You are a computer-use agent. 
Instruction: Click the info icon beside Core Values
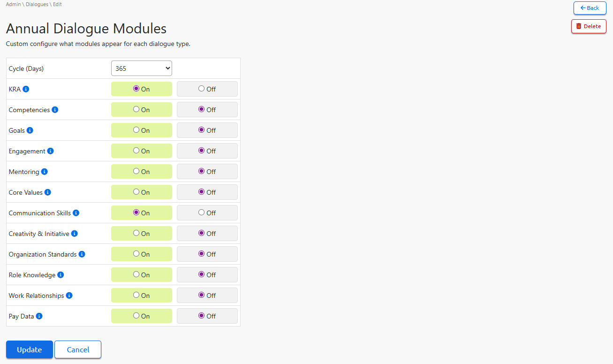(x=48, y=192)
